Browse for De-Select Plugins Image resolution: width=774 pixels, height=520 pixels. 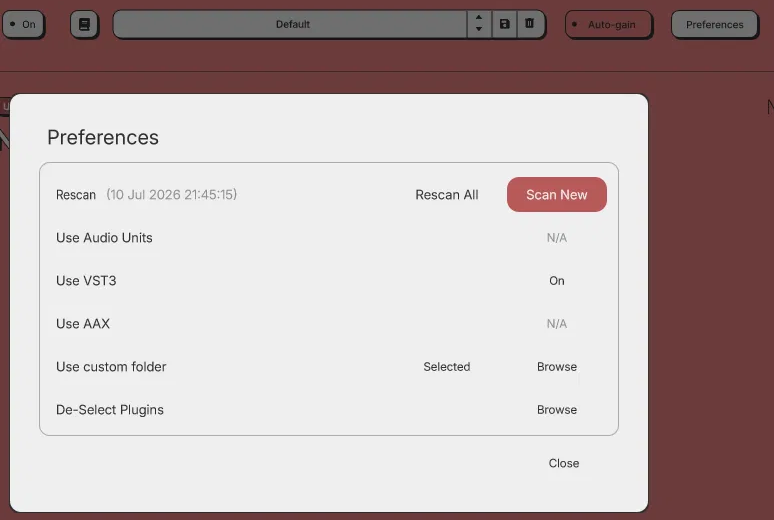(x=557, y=409)
